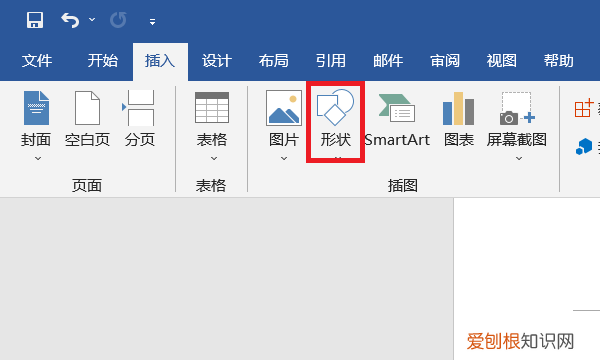The width and height of the screenshot is (600, 360).
Task: Insert a 空白页 blank page
Action: [87, 119]
